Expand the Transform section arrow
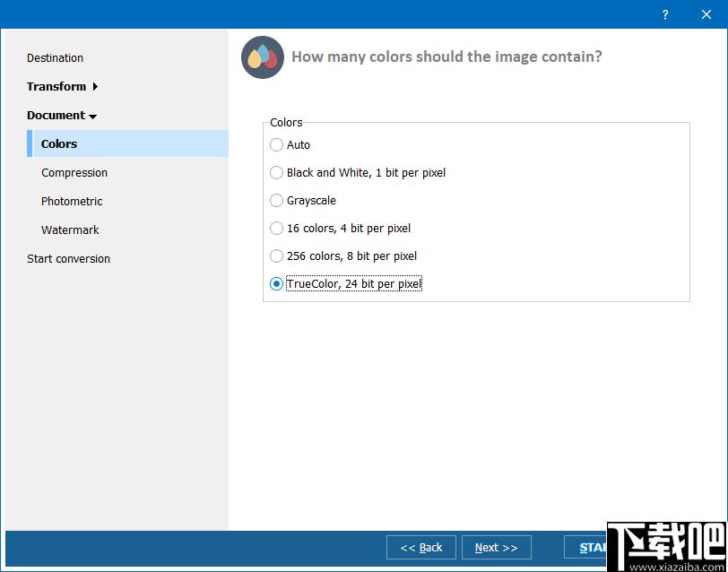The width and height of the screenshot is (728, 572). tap(95, 86)
